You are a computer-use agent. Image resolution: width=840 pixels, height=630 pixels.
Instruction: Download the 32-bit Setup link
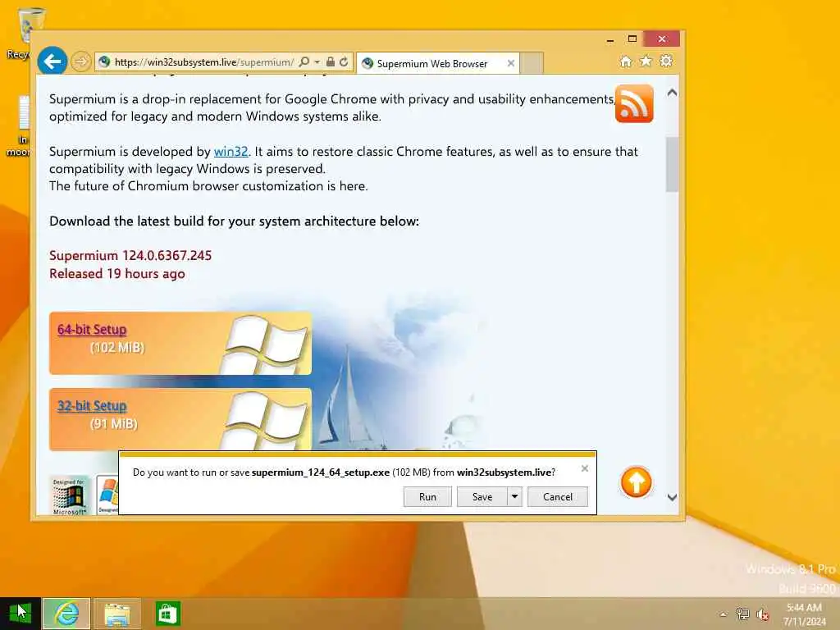[92, 406]
